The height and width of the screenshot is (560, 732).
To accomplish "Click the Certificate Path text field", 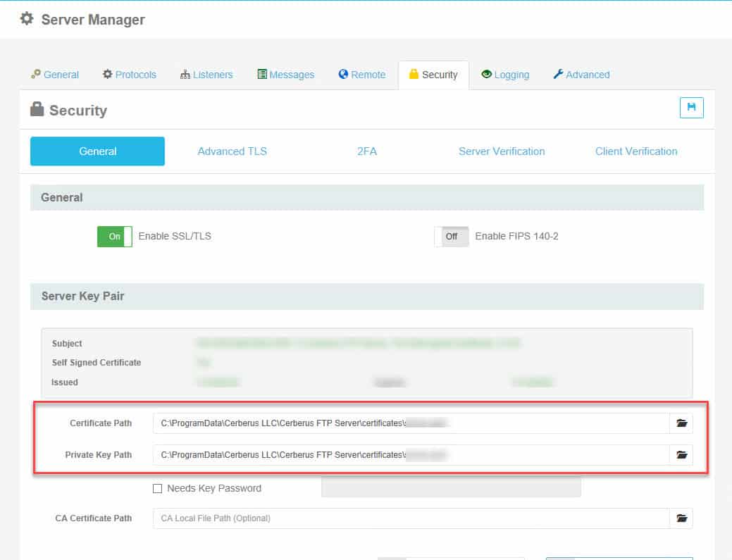I will [x=410, y=423].
